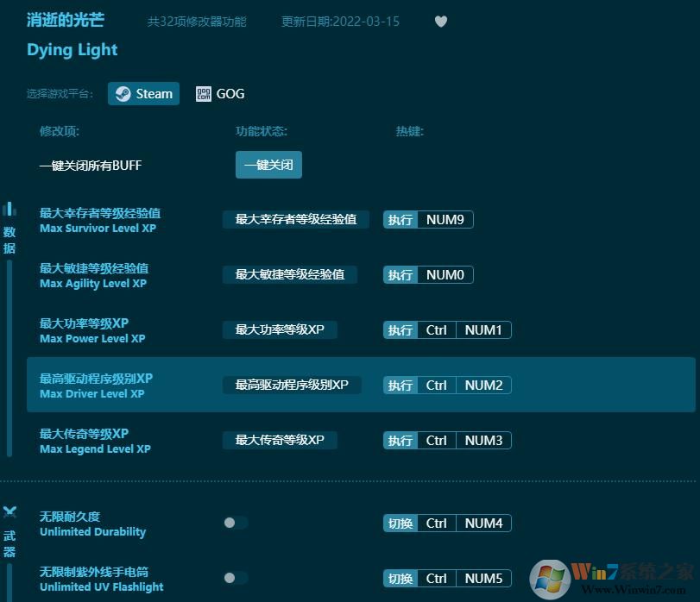This screenshot has height=602, width=700.
Task: Click Ctrl modifier in Unlimited Durability row
Action: (x=437, y=523)
